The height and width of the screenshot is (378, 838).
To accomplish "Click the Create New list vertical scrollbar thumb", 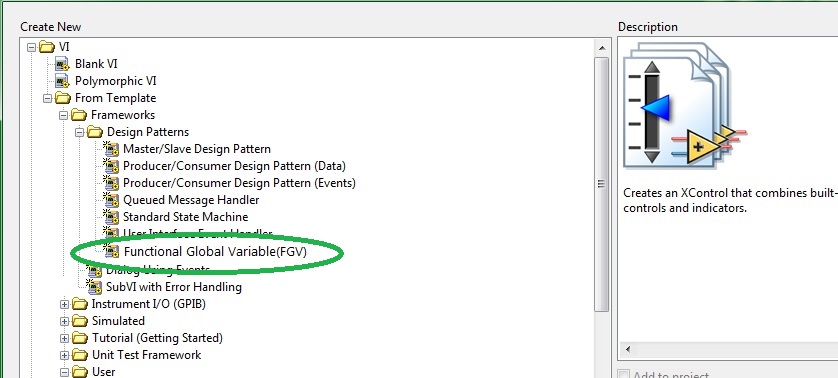I will pyautogui.click(x=602, y=184).
